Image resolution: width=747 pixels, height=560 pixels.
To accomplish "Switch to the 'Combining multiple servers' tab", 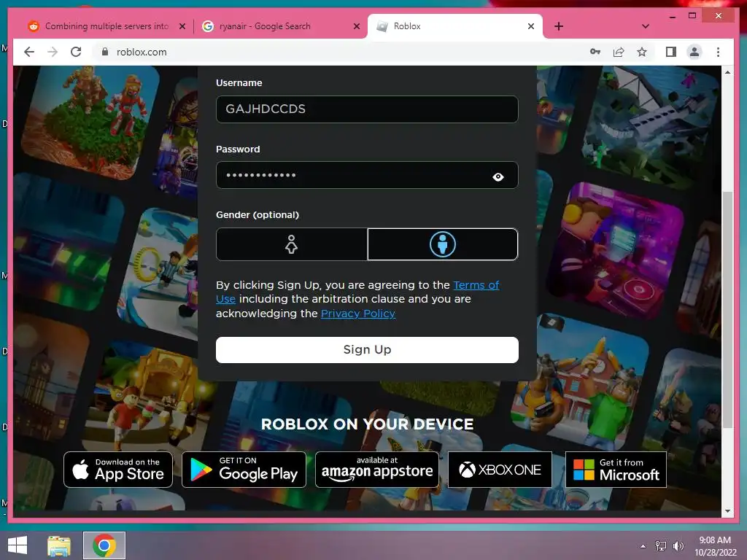I will pyautogui.click(x=107, y=26).
